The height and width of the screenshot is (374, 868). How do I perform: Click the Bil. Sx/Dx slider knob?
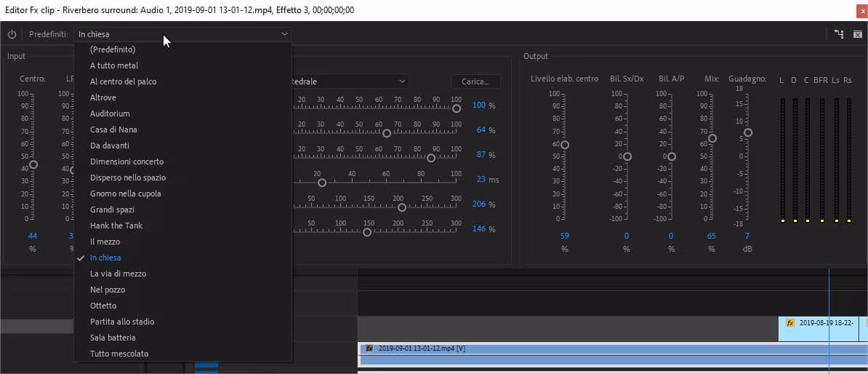tap(627, 156)
